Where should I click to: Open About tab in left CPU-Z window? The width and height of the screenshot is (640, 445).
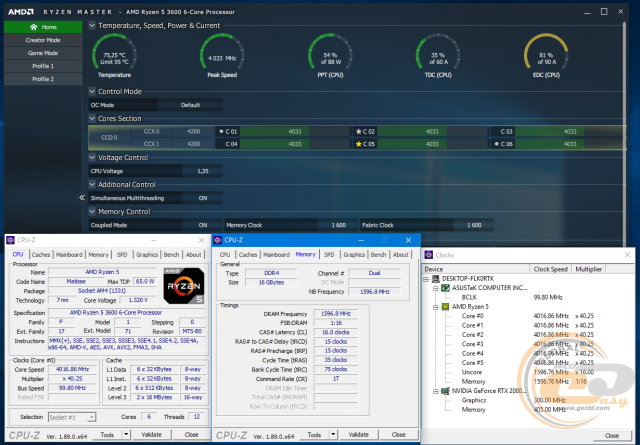coord(193,254)
